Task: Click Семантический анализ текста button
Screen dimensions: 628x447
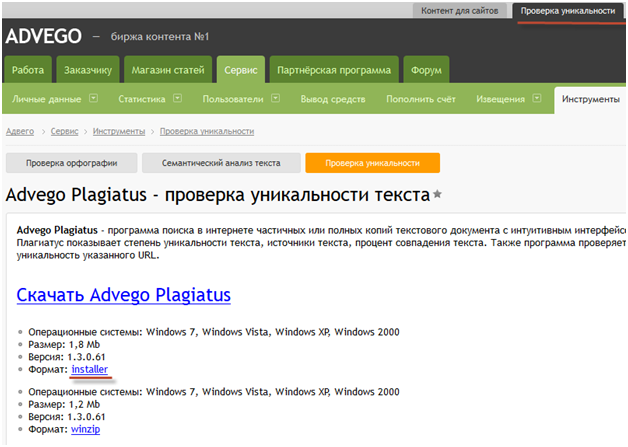Action: point(221,163)
